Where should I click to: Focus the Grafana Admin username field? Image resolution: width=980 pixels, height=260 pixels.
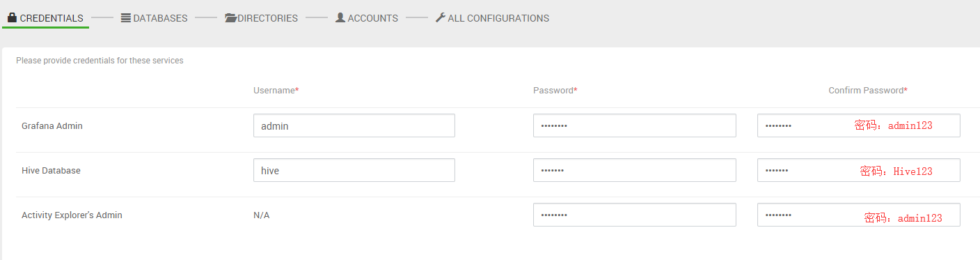click(354, 125)
